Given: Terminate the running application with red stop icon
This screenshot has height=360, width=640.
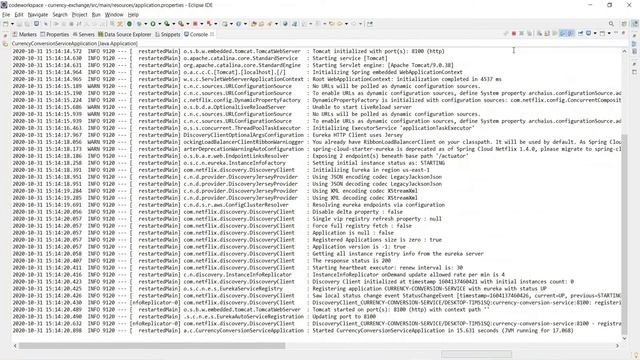Looking at the screenshot, I should pyautogui.click(x=514, y=33).
